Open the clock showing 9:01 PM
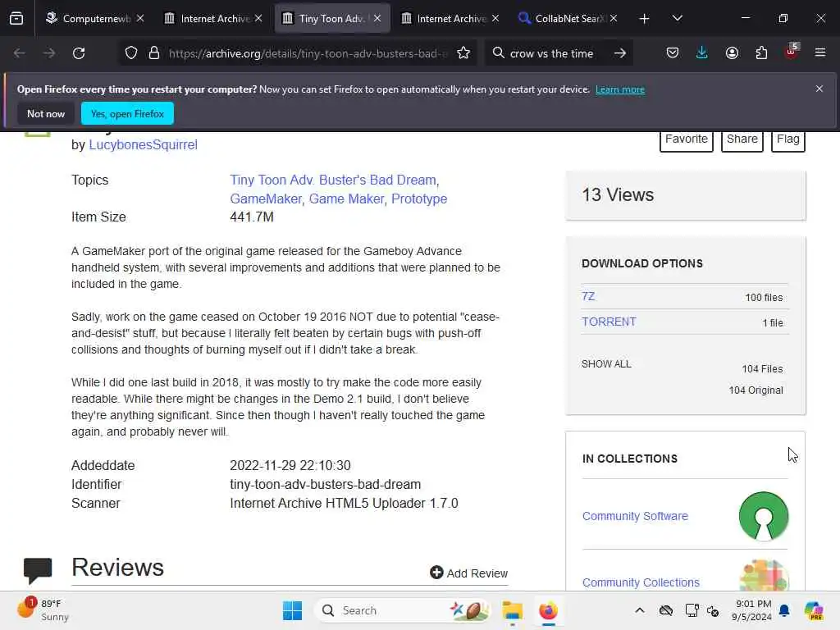840x630 pixels. (x=753, y=610)
